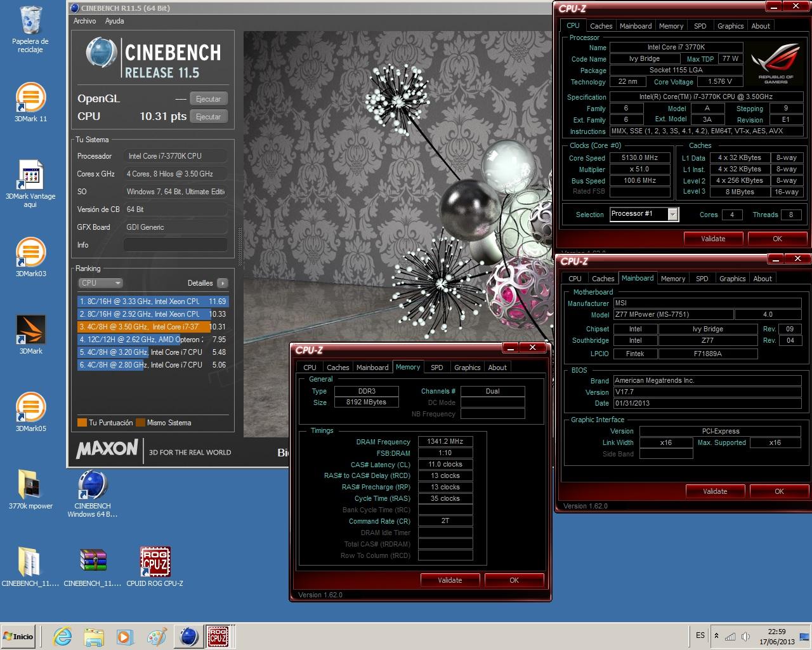Viewport: 812px width, 650px height.
Task: Click the MAXON logo in Cinebench
Action: [x=107, y=449]
